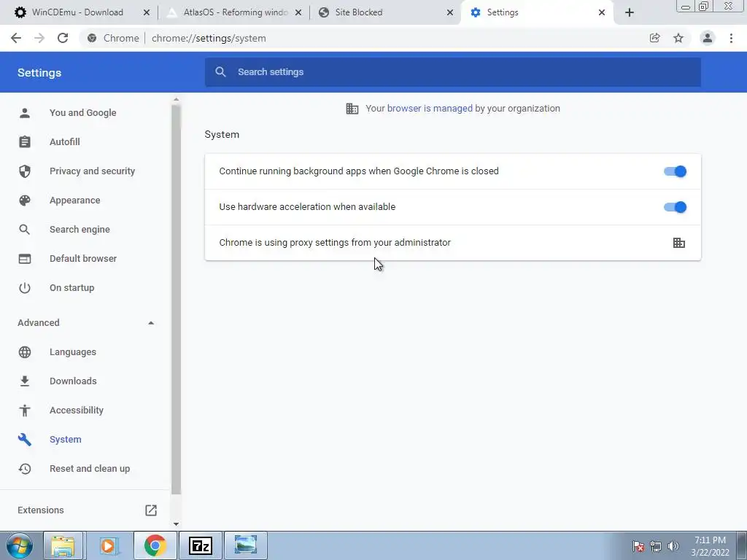Open Windows Media Player from the taskbar

(108, 545)
